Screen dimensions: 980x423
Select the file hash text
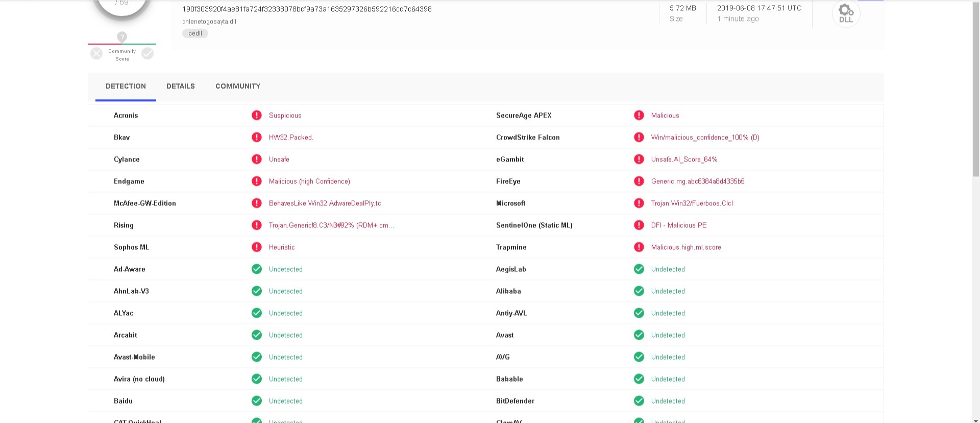pos(307,9)
